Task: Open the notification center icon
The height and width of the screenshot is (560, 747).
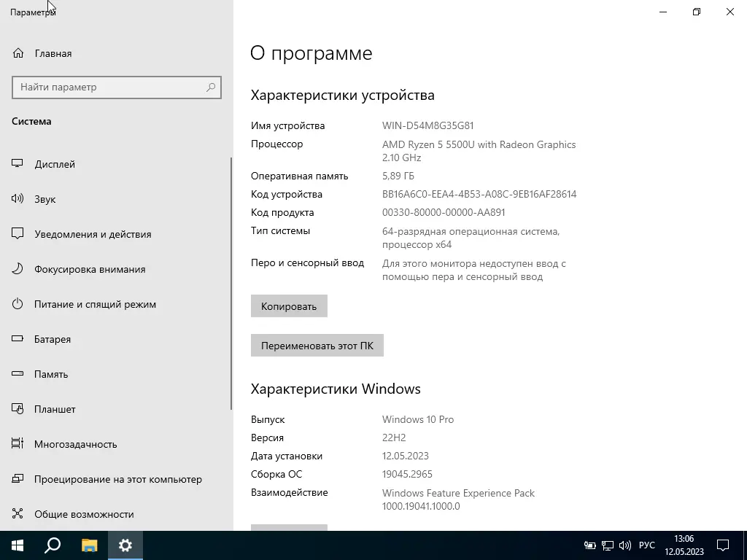Action: click(723, 545)
